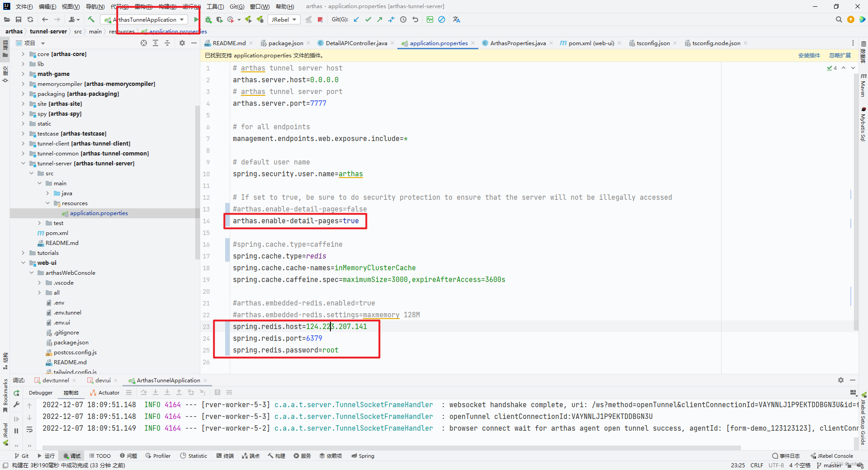Viewport: 868px width, 470px height.
Task: Toggle Pause Program in the debugger
Action: (x=16, y=430)
